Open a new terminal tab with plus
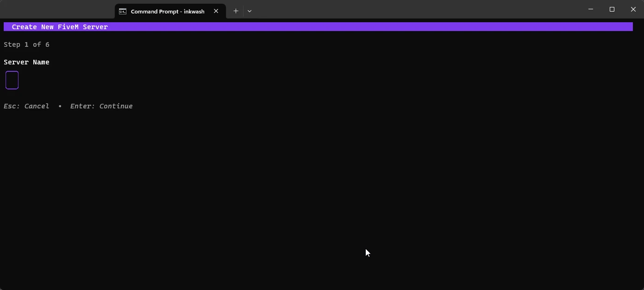Screen dimensions: 644x290 point(236,11)
